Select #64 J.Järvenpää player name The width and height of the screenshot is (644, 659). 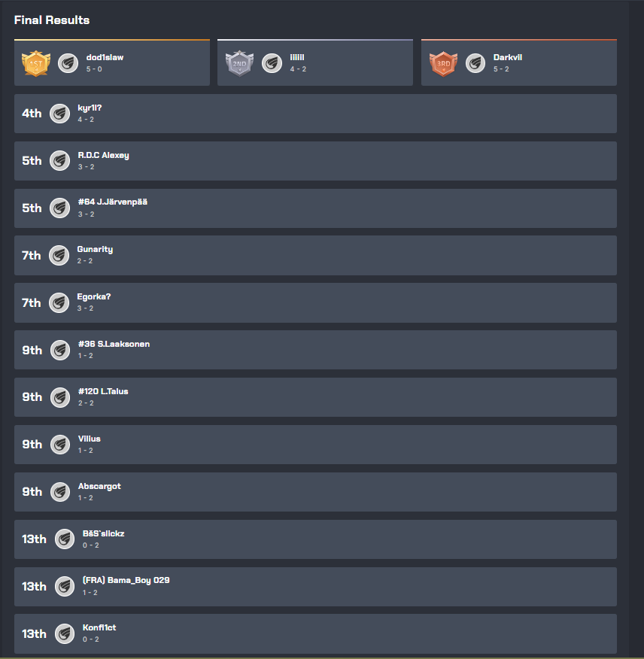pos(113,202)
